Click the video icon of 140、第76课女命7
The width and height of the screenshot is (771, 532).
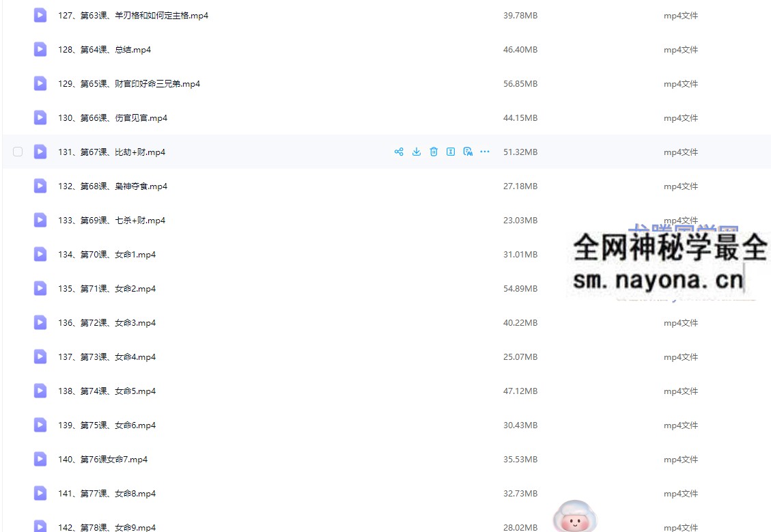click(x=40, y=459)
